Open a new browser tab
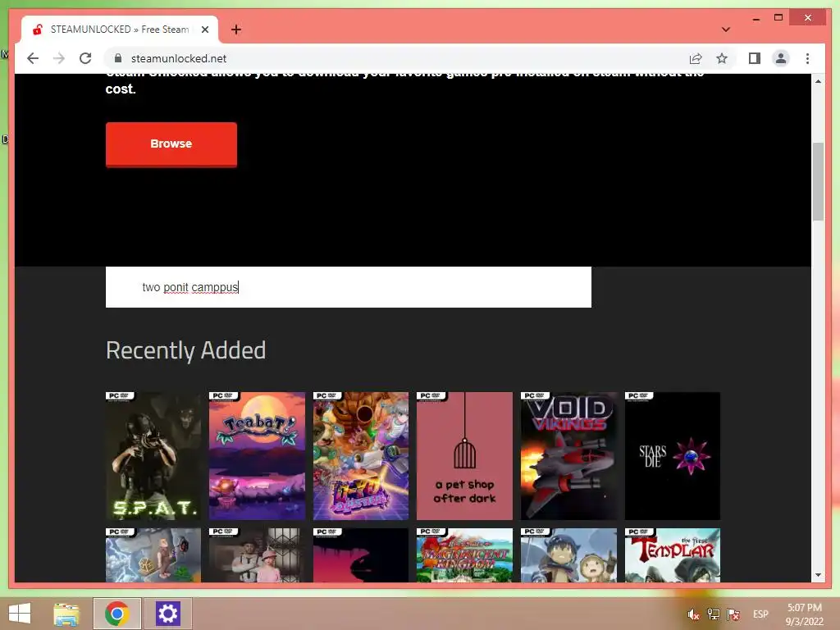Viewport: 840px width, 630px height. tap(235, 30)
